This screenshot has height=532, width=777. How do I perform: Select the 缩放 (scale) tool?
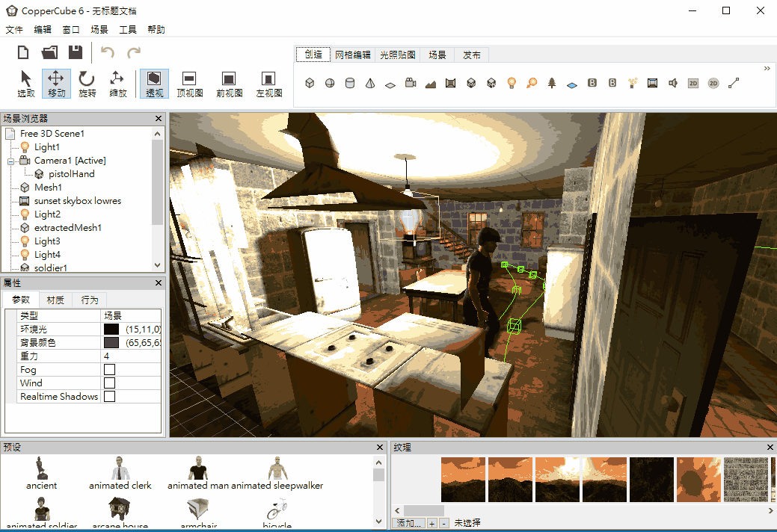[117, 83]
